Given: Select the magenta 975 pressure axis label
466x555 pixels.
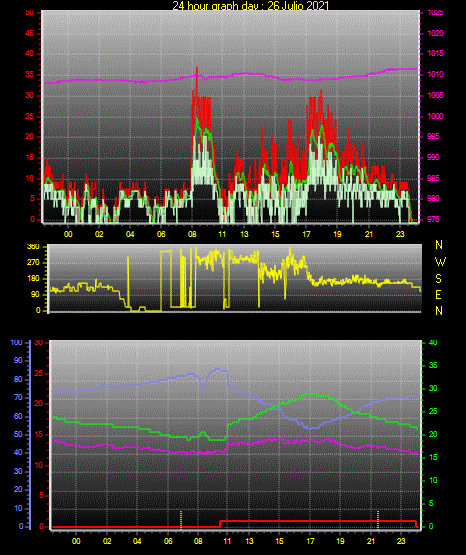Looking at the screenshot, I should (x=433, y=219).
